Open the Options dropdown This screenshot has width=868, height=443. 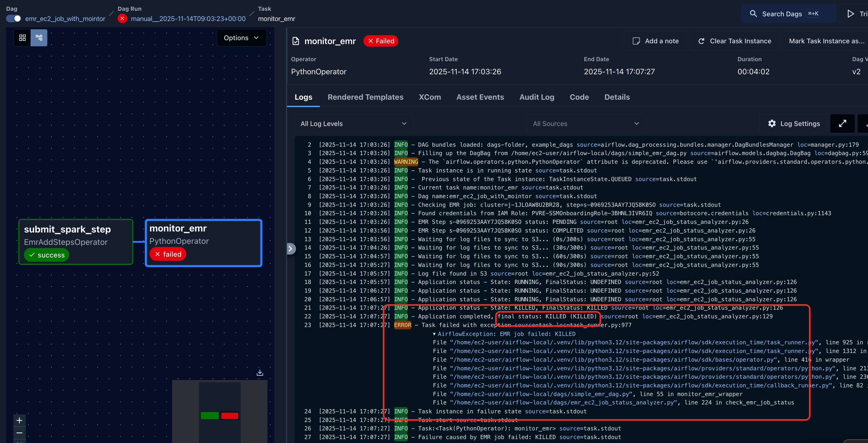pyautogui.click(x=241, y=38)
